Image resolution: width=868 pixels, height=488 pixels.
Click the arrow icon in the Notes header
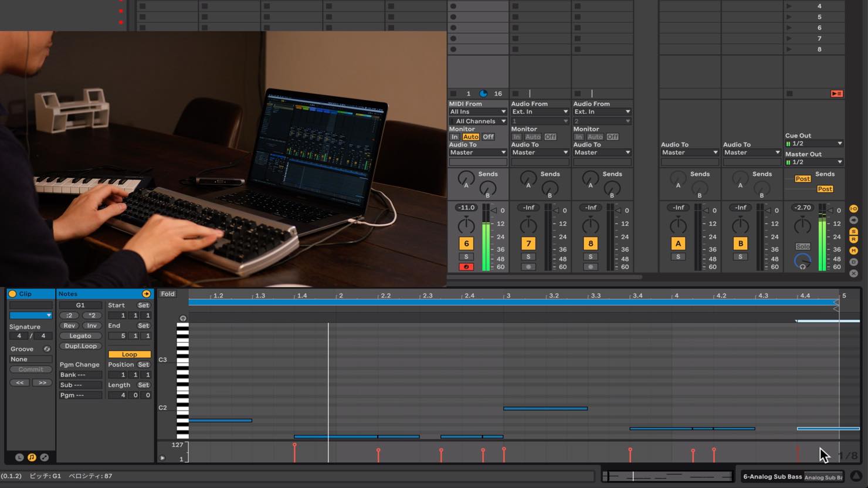(146, 294)
